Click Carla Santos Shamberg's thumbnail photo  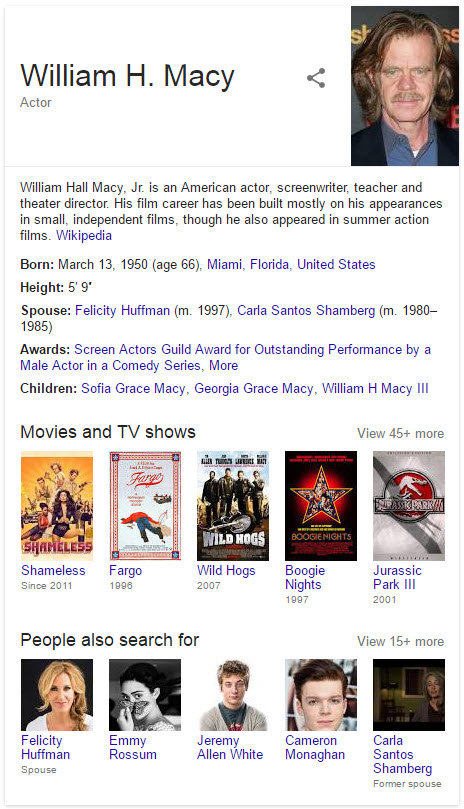point(409,694)
